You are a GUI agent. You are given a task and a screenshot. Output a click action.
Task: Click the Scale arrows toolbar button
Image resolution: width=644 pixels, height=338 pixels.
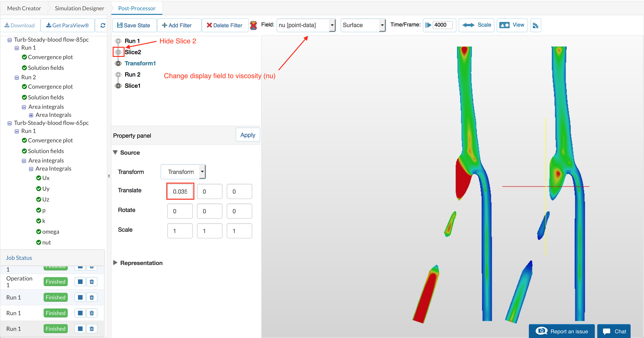pyautogui.click(x=477, y=25)
